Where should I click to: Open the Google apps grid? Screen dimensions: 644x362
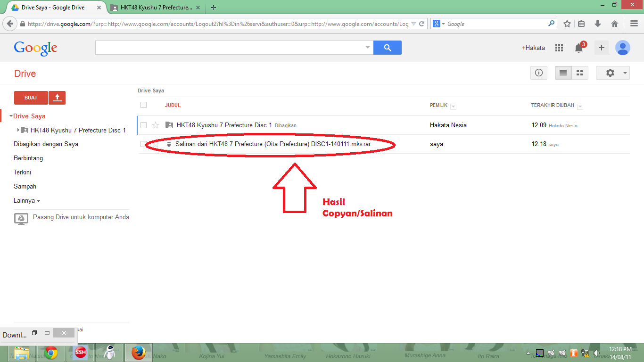point(559,48)
